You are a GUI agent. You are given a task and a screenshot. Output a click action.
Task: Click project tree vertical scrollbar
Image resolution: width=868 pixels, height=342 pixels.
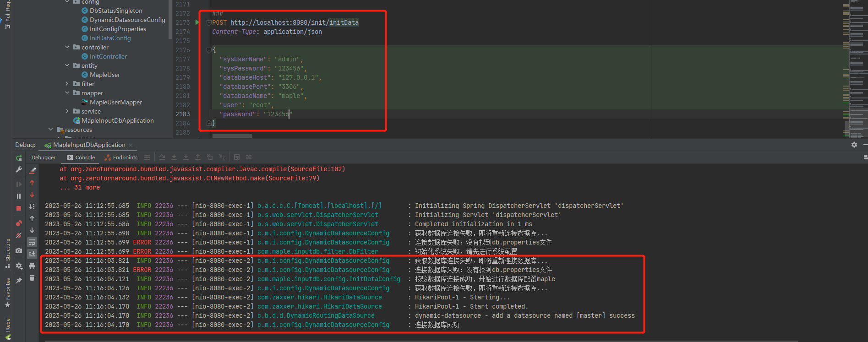coord(170,18)
